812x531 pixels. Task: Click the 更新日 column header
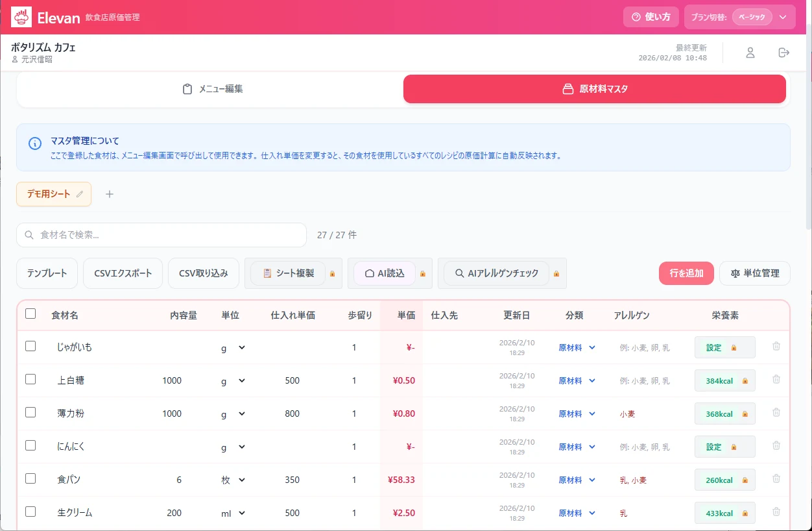pos(517,315)
